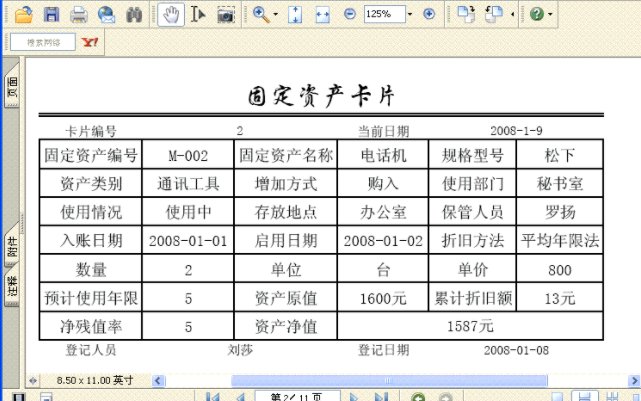
Task: Go to the first page
Action: (213, 397)
